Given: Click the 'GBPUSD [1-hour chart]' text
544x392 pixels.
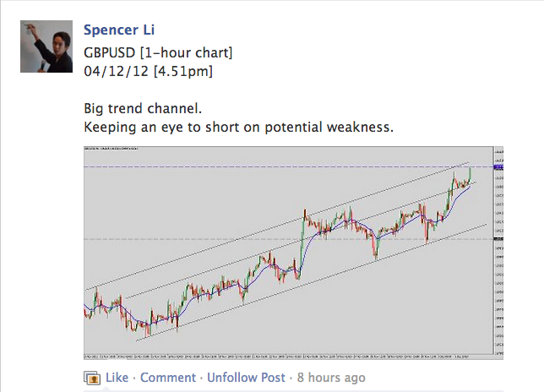Looking at the screenshot, I should [158, 53].
